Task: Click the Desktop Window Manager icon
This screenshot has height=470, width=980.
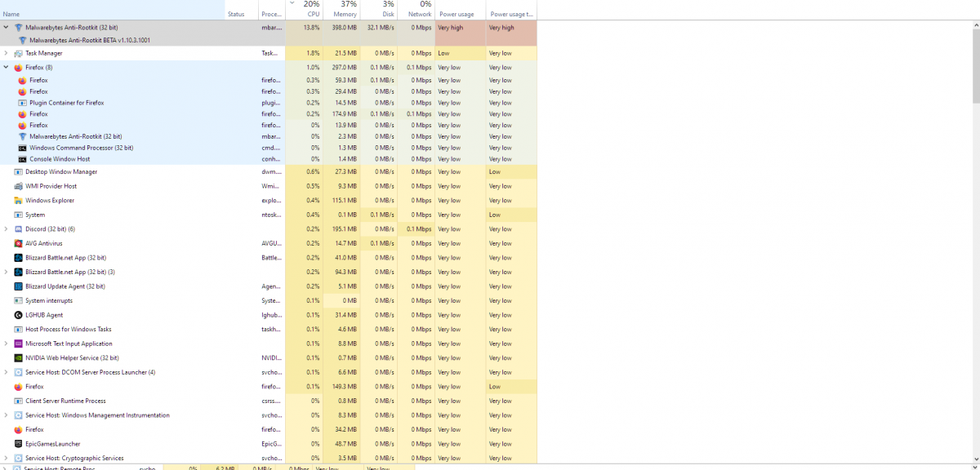Action: pos(18,172)
